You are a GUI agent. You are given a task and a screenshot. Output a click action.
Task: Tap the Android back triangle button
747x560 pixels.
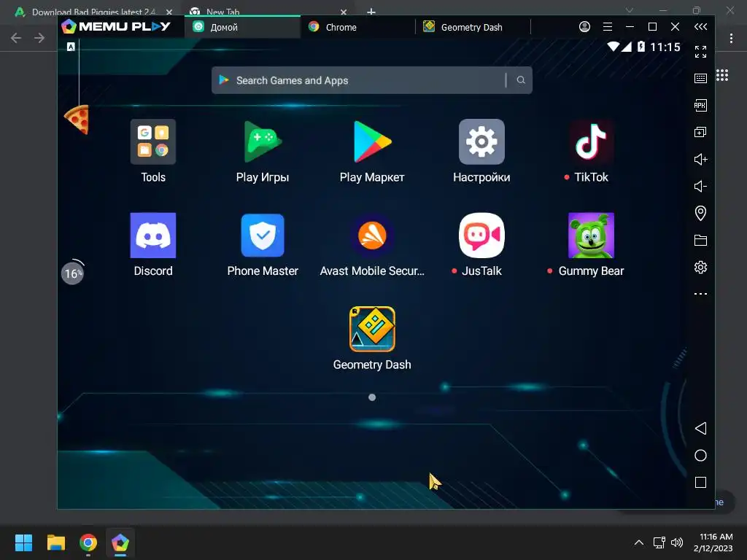pos(700,428)
